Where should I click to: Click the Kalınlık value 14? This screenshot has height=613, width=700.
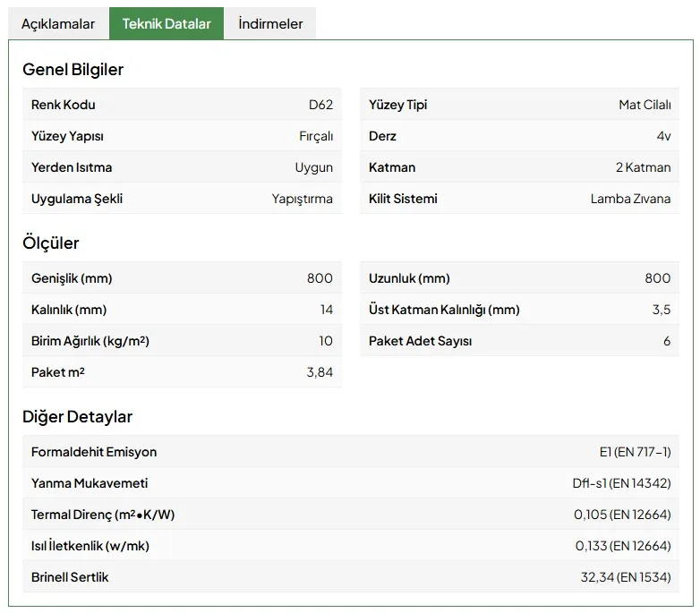pos(327,310)
